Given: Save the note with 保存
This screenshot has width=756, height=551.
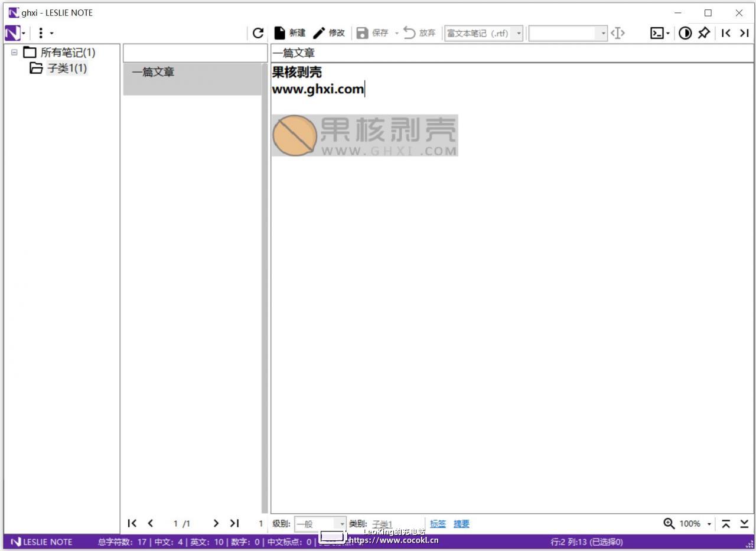Looking at the screenshot, I should click(x=373, y=33).
